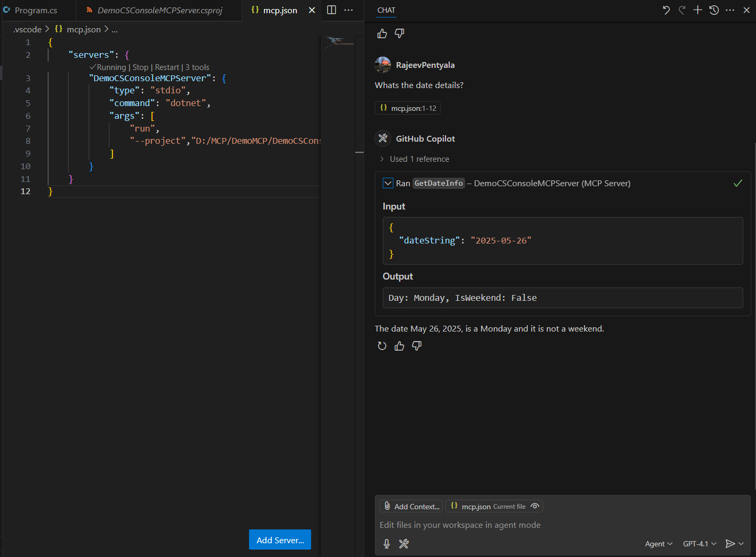
Task: Open the DemoCSConsoleMCPServer.csproj tab
Action: tap(159, 11)
